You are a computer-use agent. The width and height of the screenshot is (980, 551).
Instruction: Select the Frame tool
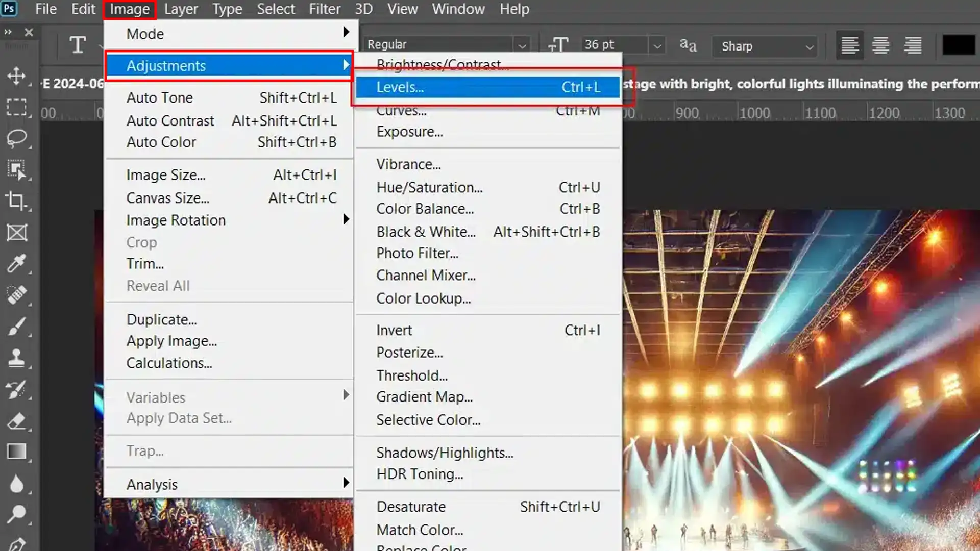(17, 233)
